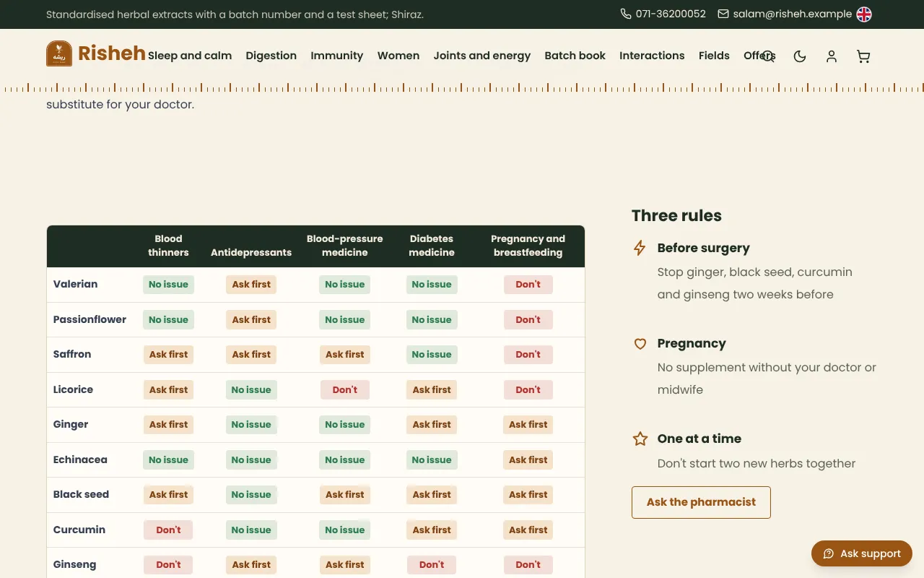Open the Ask support chat button
This screenshot has height=578, width=924.
pos(862,553)
